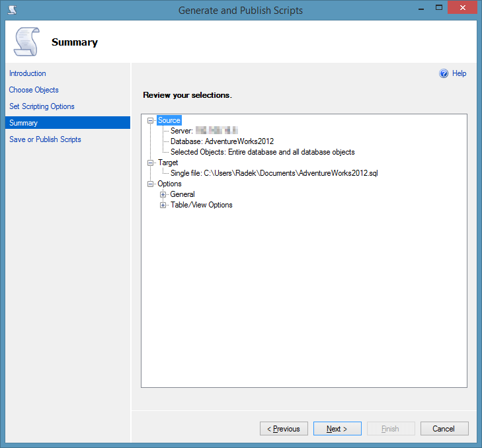The width and height of the screenshot is (482, 448).
Task: Go to the Introduction step
Action: pos(28,73)
